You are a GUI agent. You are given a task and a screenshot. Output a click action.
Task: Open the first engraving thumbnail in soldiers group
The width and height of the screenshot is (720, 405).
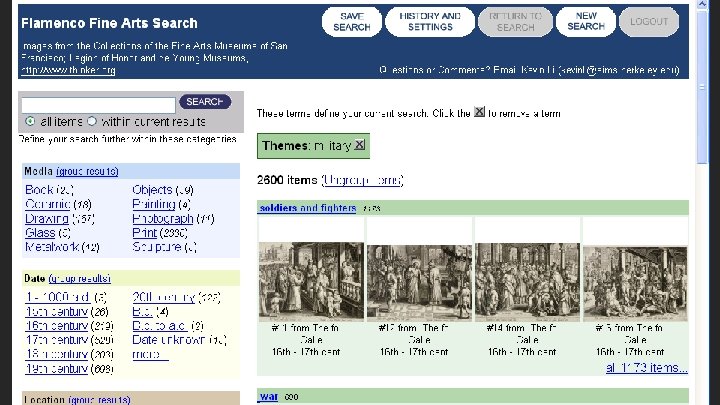311,281
